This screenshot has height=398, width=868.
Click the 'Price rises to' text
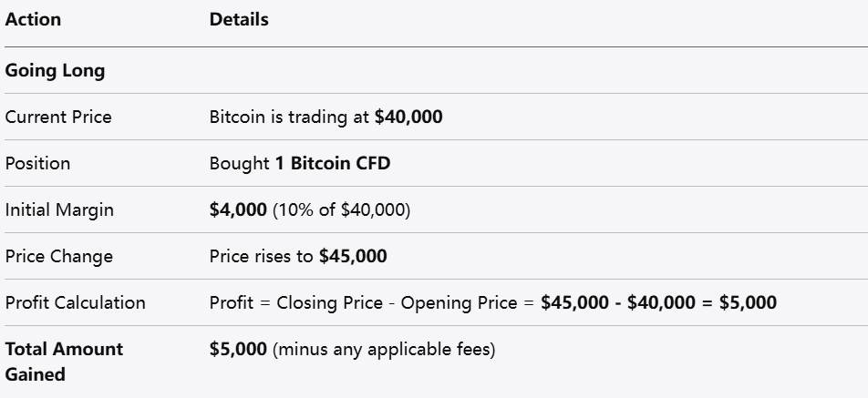[262, 257]
